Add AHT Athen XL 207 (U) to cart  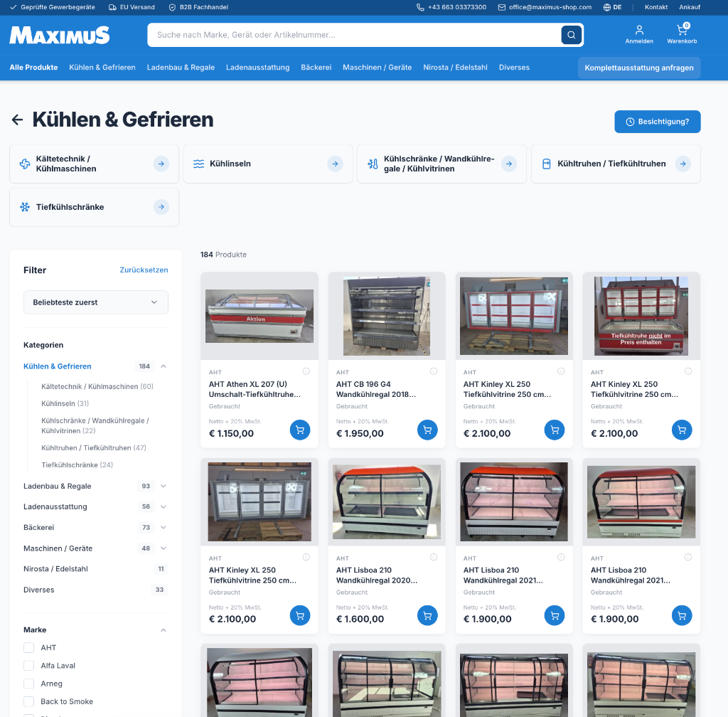click(x=300, y=430)
